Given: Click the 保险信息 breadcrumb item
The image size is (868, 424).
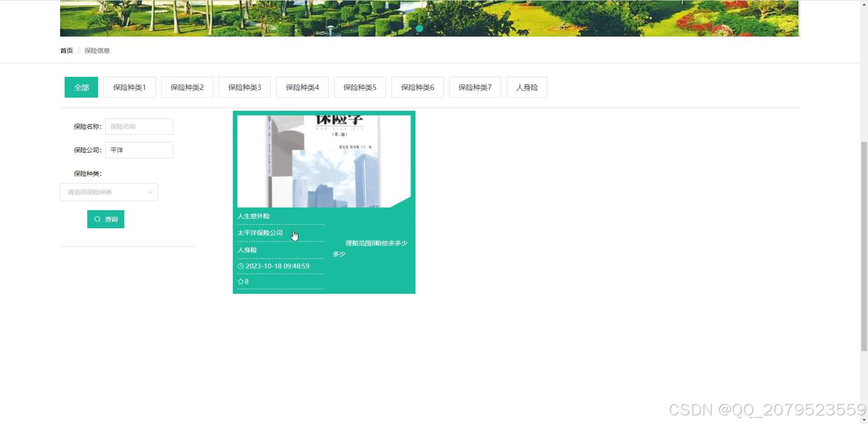Looking at the screenshot, I should 97,51.
